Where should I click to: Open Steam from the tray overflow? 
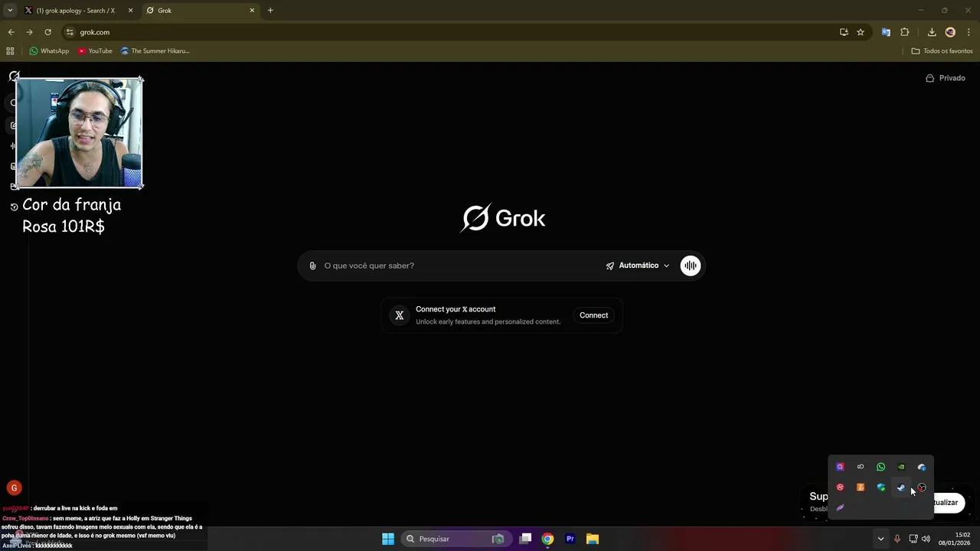coord(901,487)
